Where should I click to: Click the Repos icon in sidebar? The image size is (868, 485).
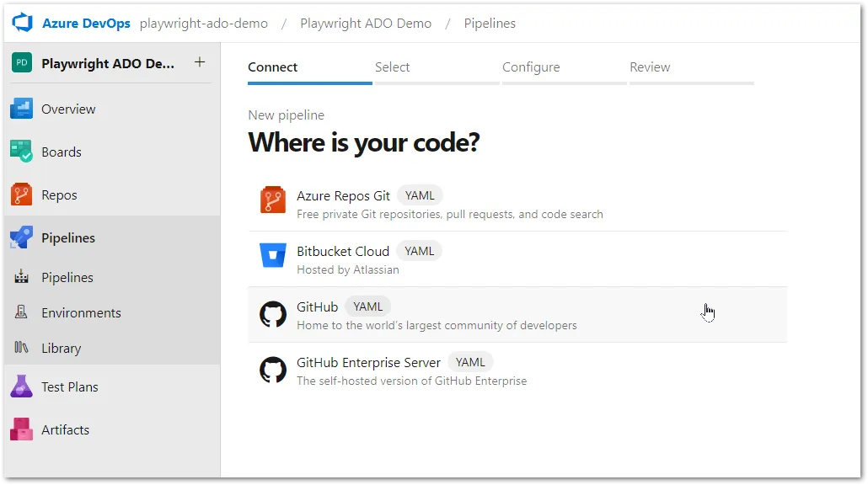(x=22, y=195)
